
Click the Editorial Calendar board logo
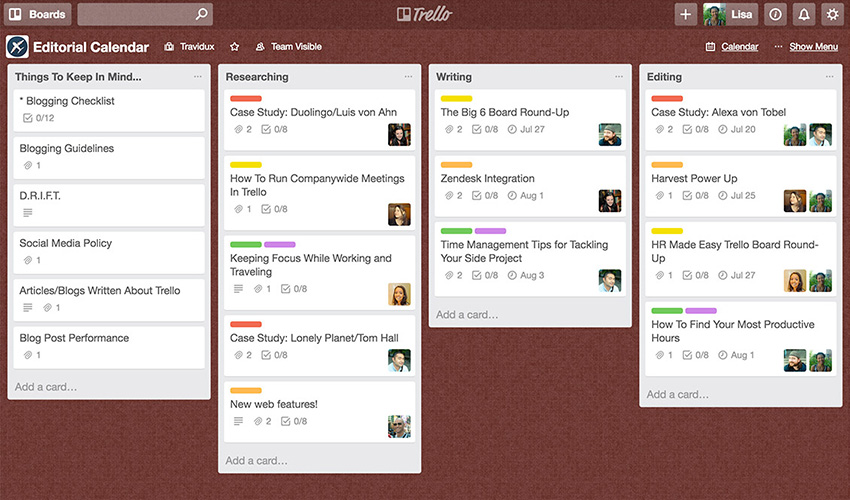tap(17, 47)
